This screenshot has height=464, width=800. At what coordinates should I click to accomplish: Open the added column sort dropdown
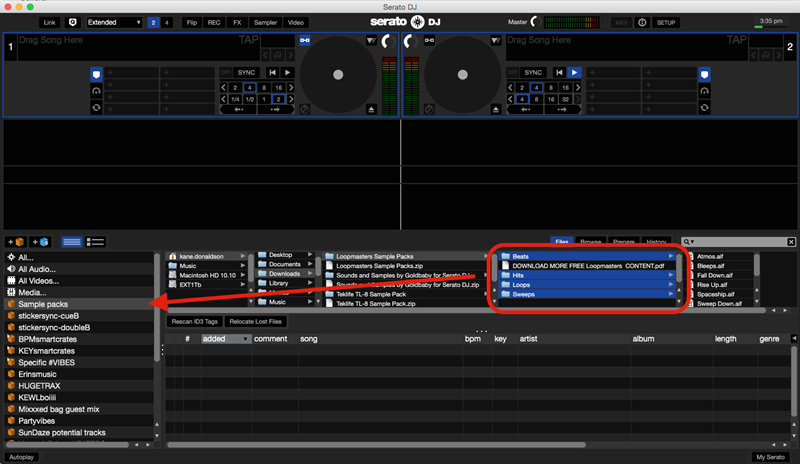pyautogui.click(x=245, y=339)
